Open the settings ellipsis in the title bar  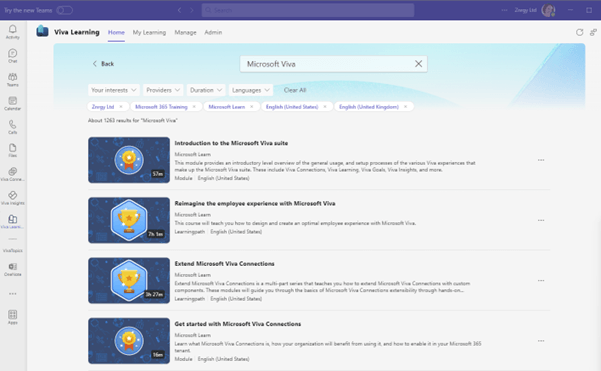click(504, 10)
